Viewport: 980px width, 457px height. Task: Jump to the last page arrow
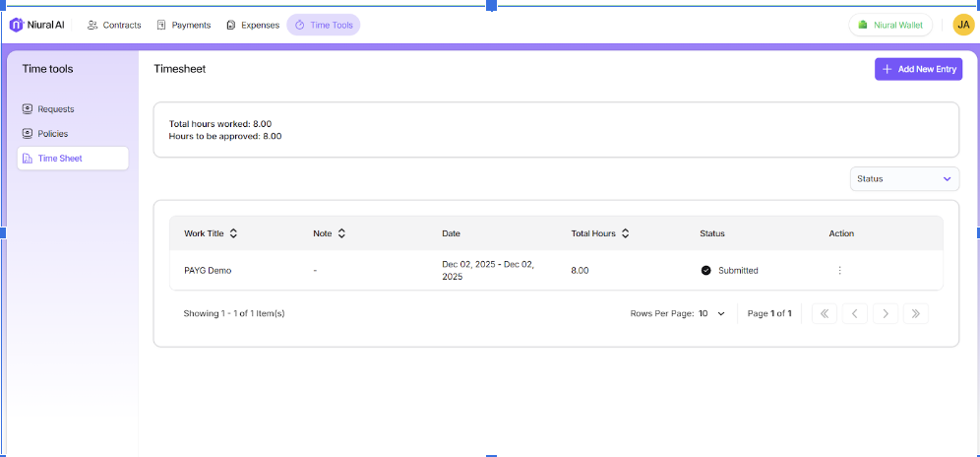click(915, 313)
